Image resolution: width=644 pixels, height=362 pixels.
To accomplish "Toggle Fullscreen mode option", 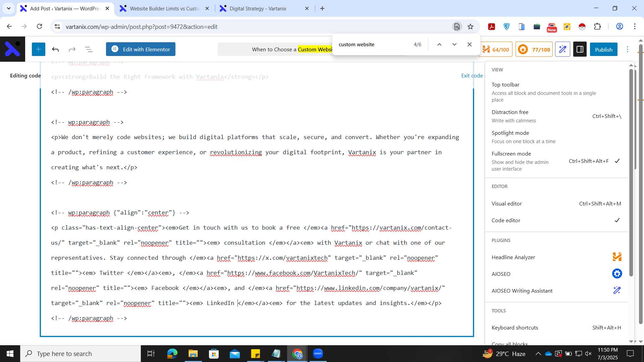I will [556, 161].
